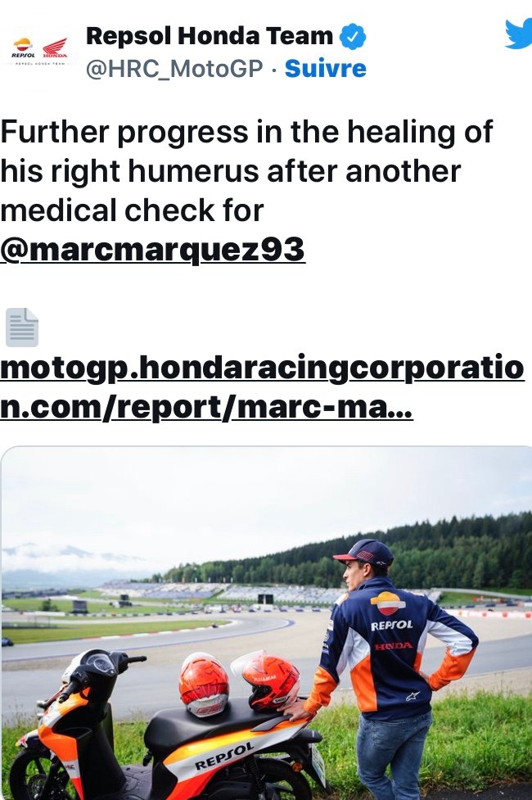The image size is (532, 800).
Task: Click the REPSOL lettering on the scooter body
Action: click(x=224, y=757)
